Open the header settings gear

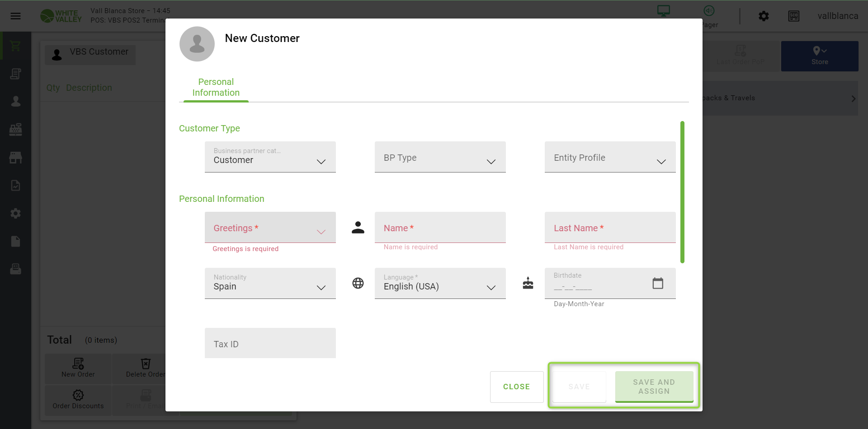(764, 16)
